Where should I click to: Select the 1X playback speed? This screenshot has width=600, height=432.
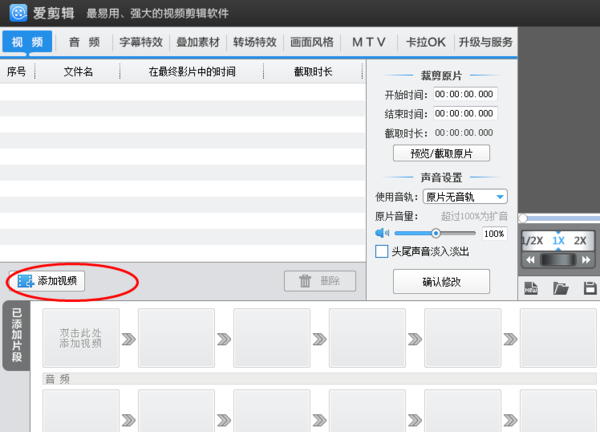click(558, 241)
